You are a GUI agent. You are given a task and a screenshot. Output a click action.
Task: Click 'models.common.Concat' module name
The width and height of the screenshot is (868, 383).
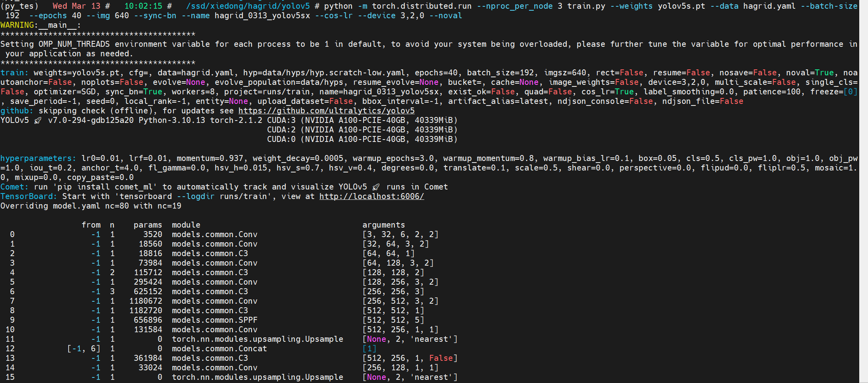[x=219, y=349]
